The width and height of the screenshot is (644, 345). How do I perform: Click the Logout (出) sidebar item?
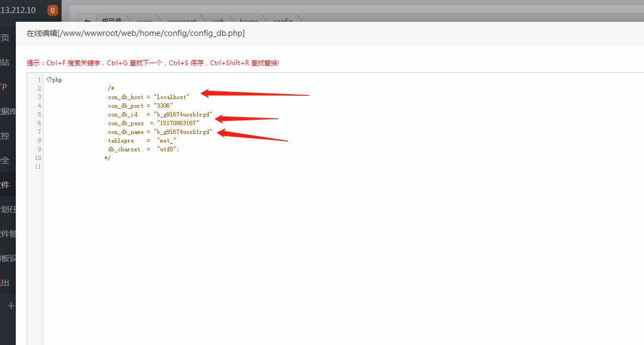point(5,283)
